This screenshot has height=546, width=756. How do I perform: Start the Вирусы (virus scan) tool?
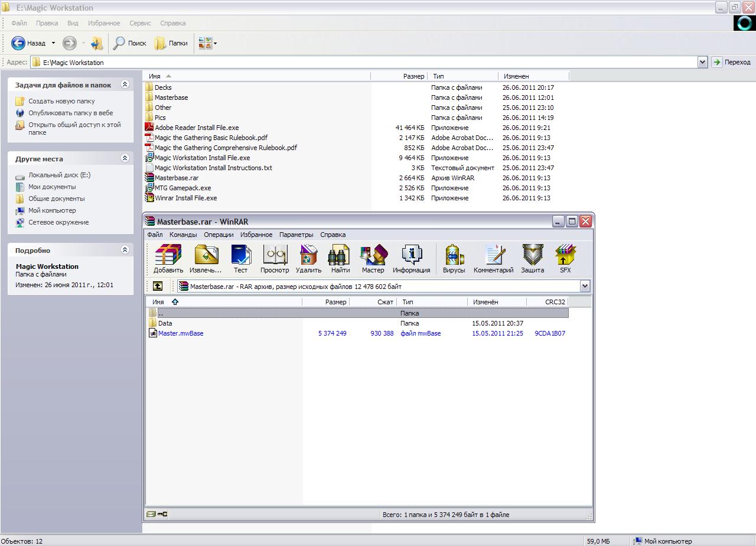point(454,259)
